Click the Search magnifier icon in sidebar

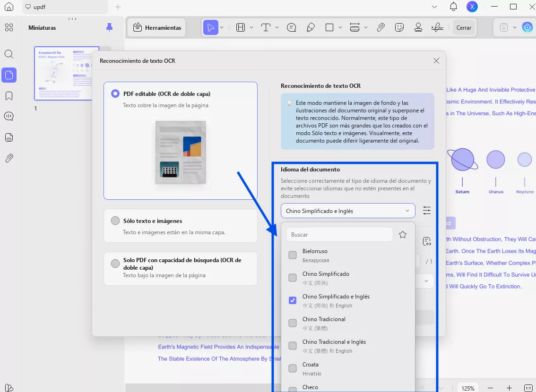9,54
